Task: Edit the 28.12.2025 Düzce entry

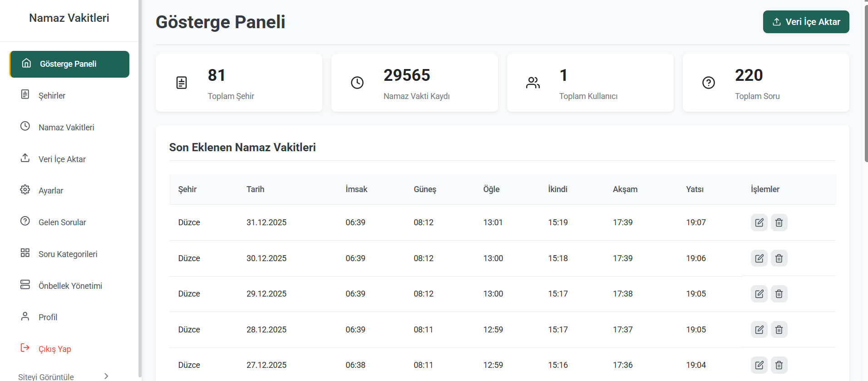Action: (x=759, y=330)
